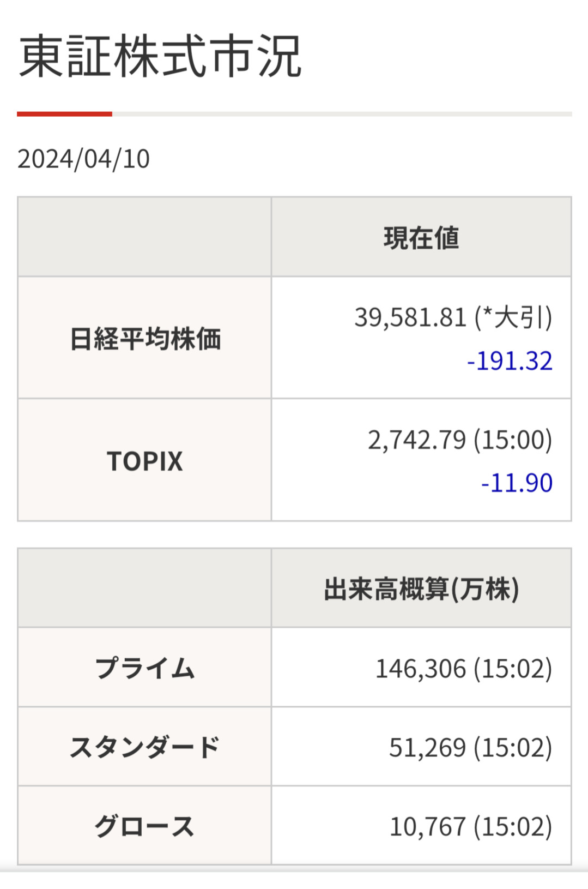Click the Growth volume 10,767

pos(427,827)
